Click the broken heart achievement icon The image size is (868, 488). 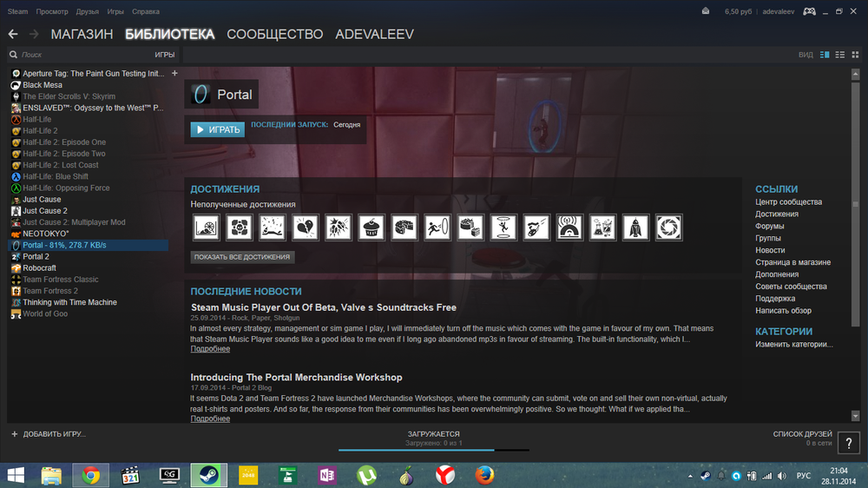(x=306, y=228)
